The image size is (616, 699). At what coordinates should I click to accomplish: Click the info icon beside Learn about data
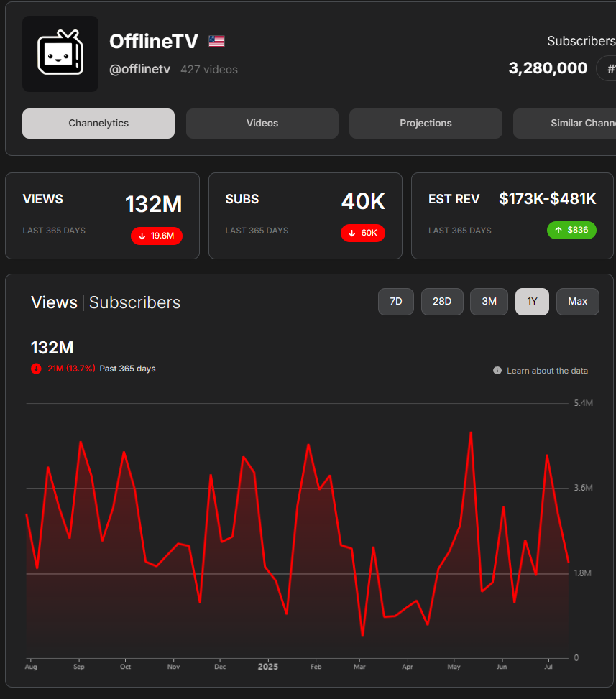497,371
